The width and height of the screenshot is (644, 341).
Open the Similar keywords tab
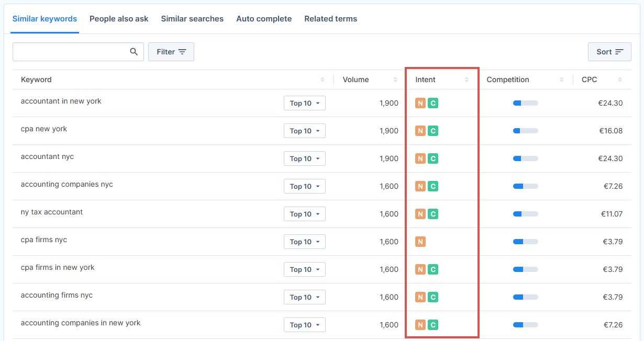(x=45, y=19)
